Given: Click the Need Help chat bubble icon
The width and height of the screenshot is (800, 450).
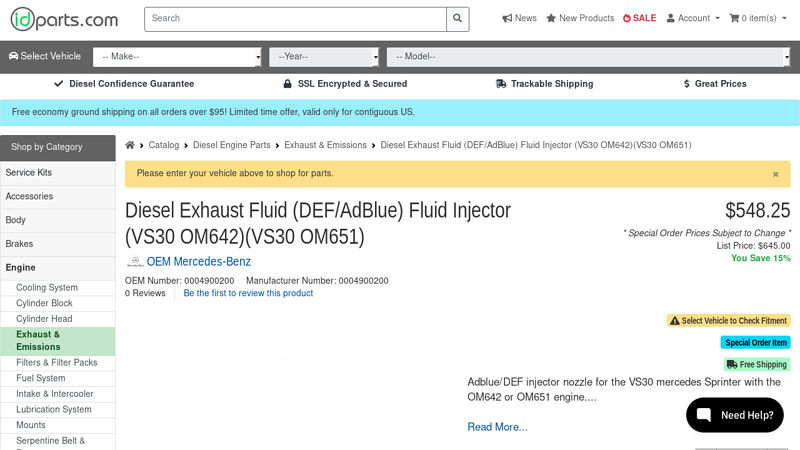Looking at the screenshot, I should (704, 414).
